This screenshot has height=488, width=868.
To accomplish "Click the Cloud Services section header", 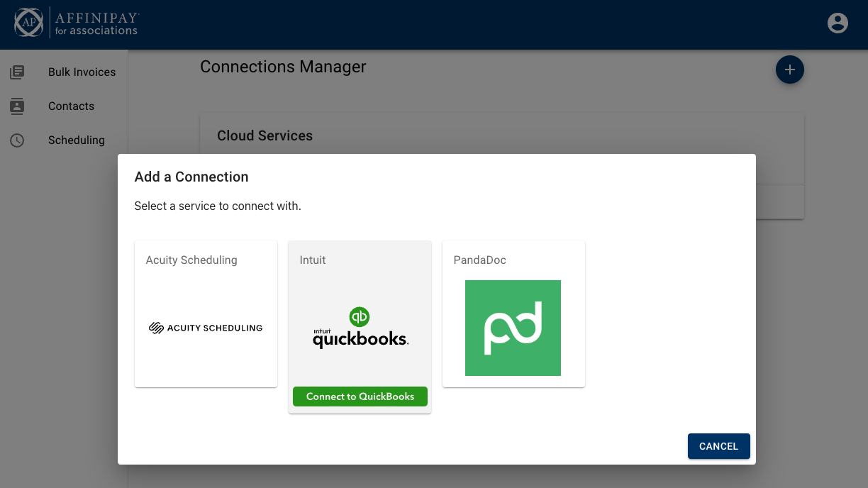I will (x=265, y=135).
